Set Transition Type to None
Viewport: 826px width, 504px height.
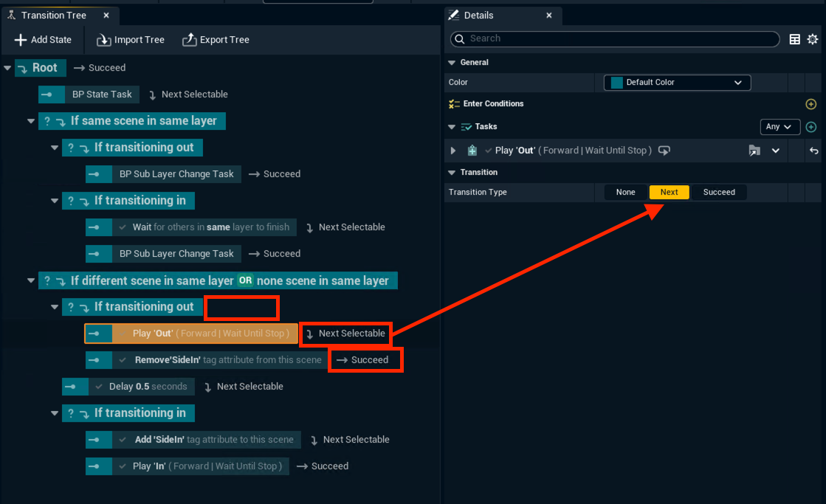pyautogui.click(x=625, y=193)
